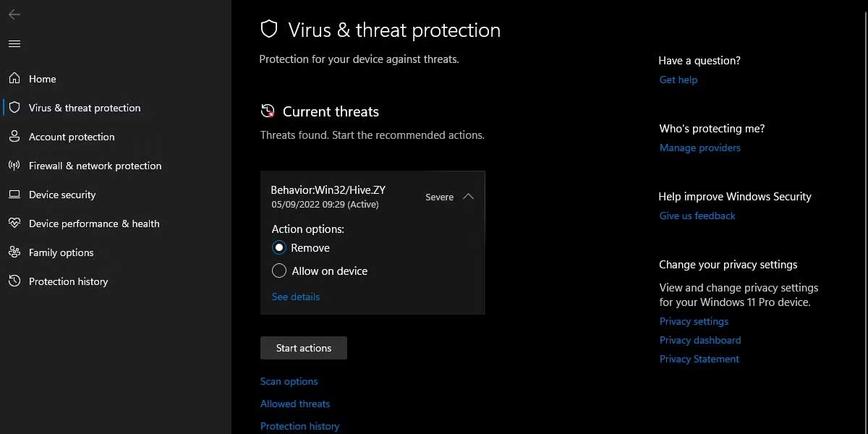Open Device performance & health heart icon
Screen dimensions: 868x434
(x=15, y=223)
